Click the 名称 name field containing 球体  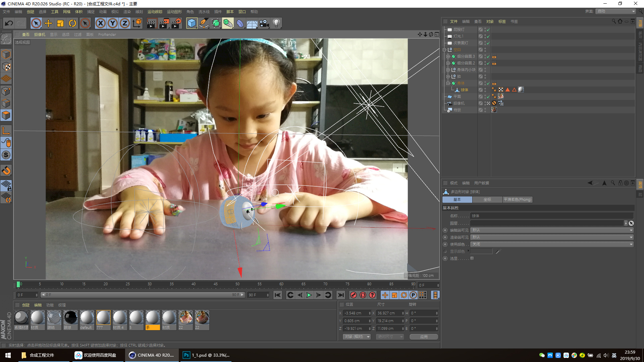552,216
